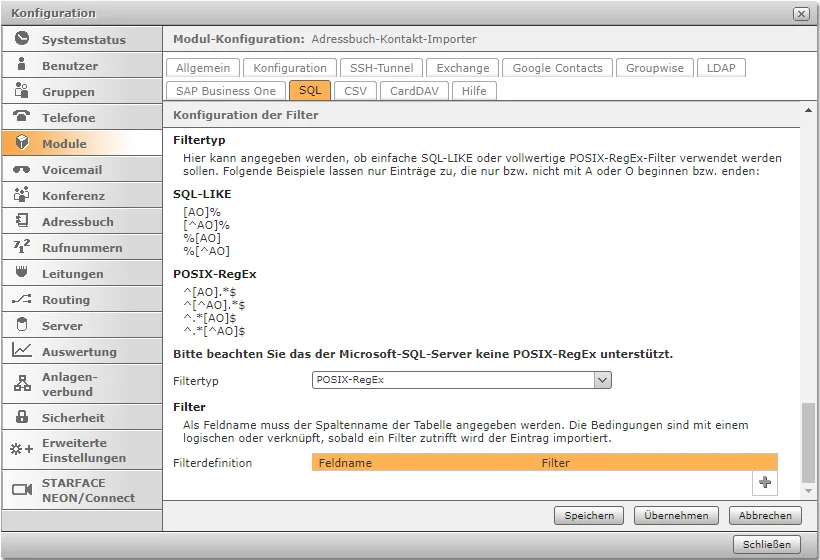Click the STARFACE NEON/Connect camera icon
The height and width of the screenshot is (560, 820).
(22, 489)
